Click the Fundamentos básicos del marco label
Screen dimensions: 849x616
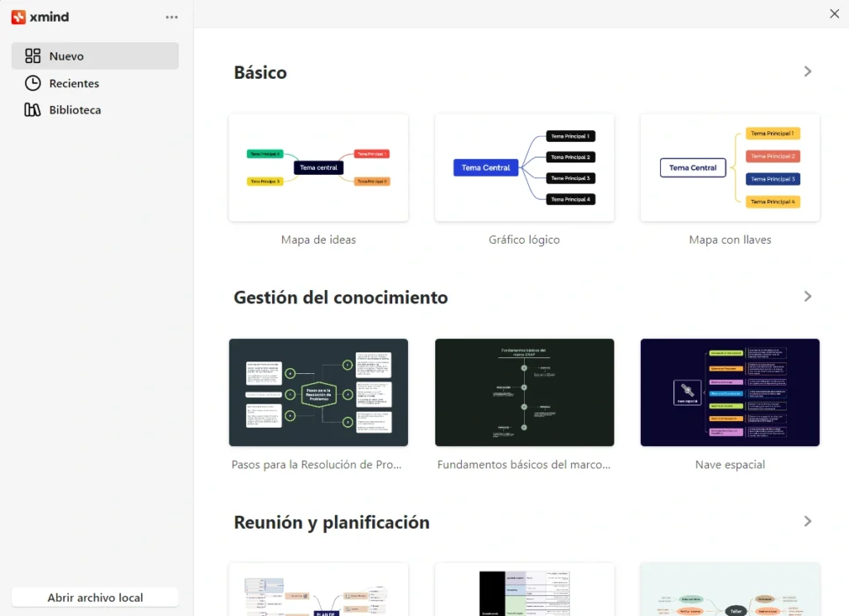tap(524, 464)
